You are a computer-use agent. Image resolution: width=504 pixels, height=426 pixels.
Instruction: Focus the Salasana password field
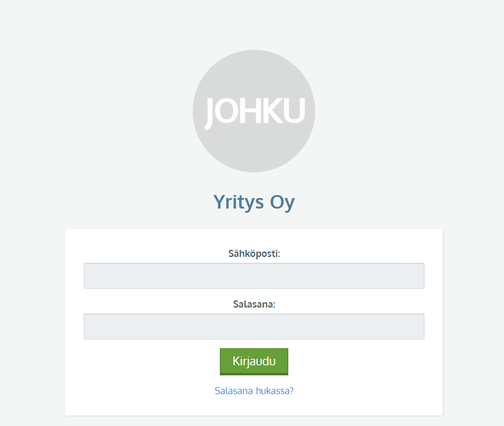254,326
